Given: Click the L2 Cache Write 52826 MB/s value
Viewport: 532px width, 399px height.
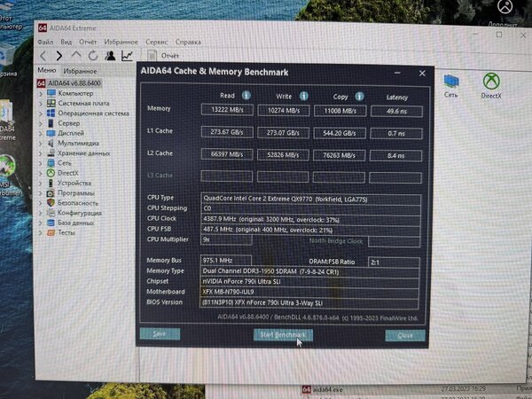Looking at the screenshot, I should [283, 154].
